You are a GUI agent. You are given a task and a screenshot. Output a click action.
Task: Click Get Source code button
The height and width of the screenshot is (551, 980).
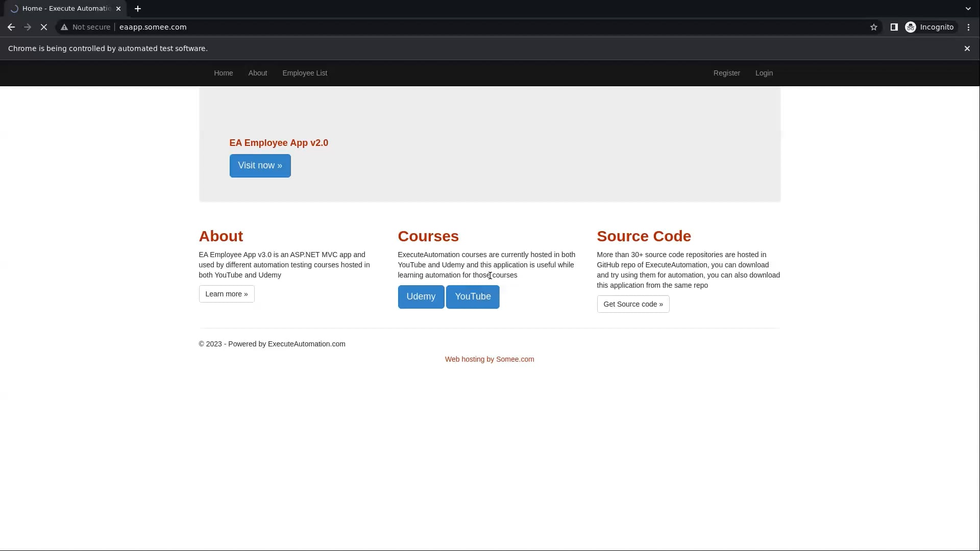(x=633, y=304)
